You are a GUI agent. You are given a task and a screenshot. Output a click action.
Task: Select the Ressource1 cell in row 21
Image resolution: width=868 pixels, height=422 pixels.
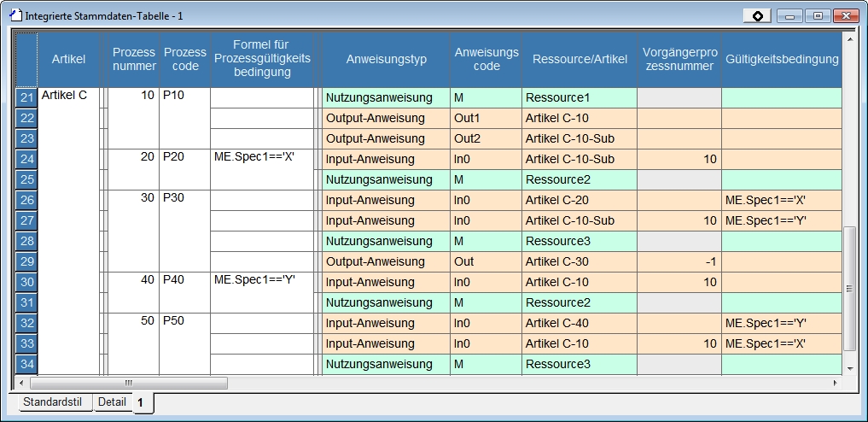point(580,97)
